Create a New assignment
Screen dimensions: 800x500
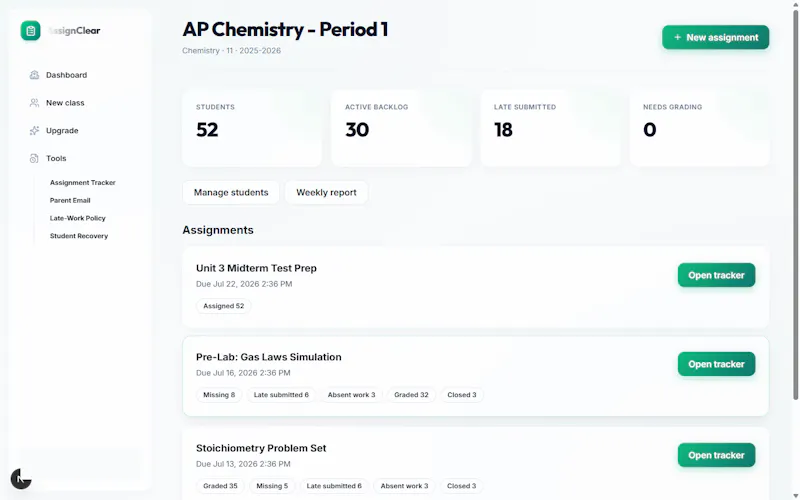click(x=715, y=37)
